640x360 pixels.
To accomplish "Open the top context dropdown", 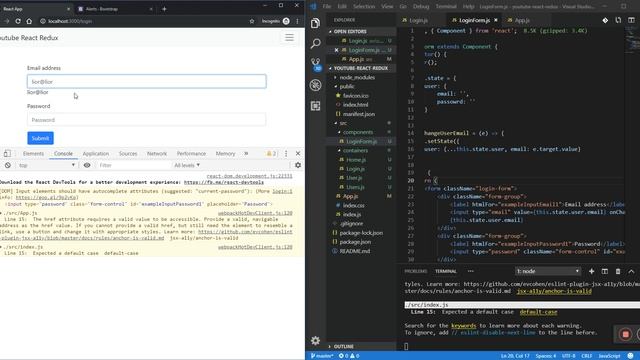I will click(46, 165).
